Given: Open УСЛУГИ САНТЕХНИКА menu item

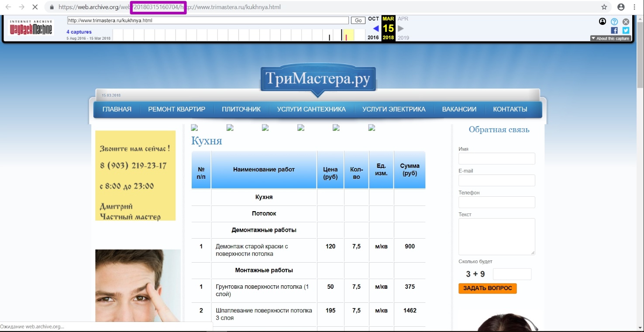Looking at the screenshot, I should click(x=311, y=110).
